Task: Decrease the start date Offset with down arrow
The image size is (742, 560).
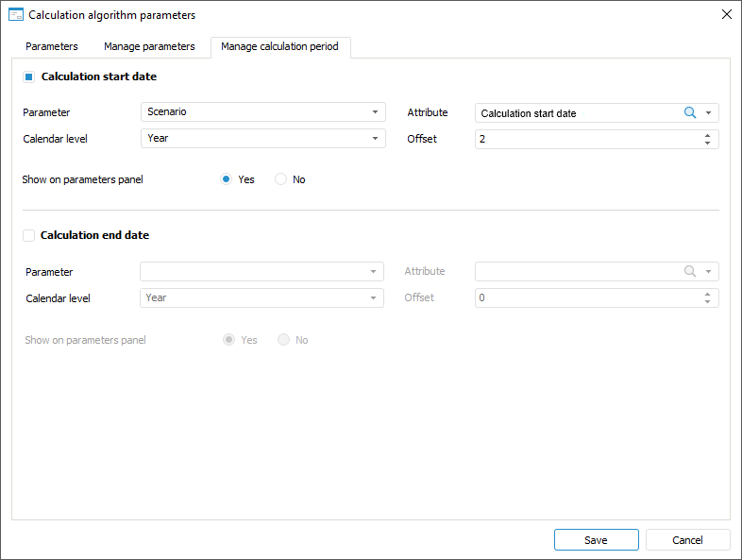Action: [708, 144]
